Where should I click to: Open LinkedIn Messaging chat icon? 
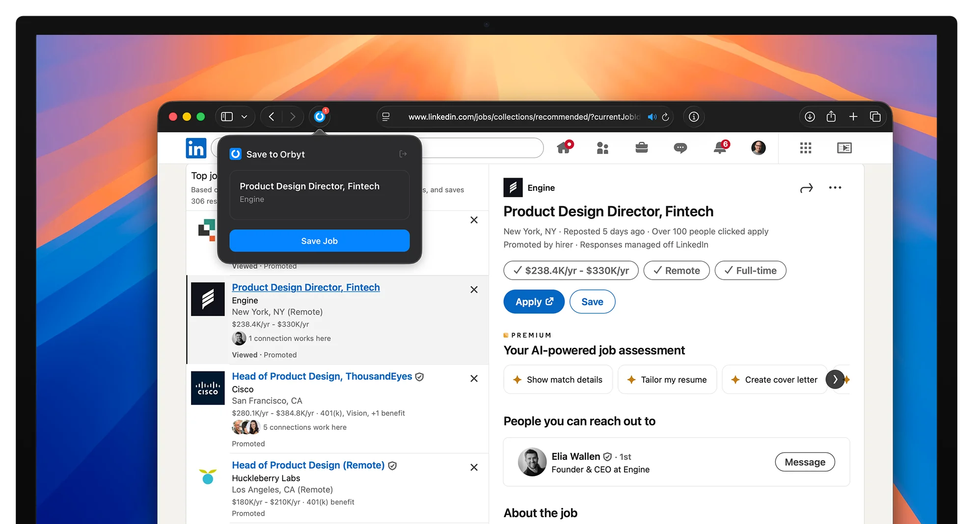pos(680,148)
